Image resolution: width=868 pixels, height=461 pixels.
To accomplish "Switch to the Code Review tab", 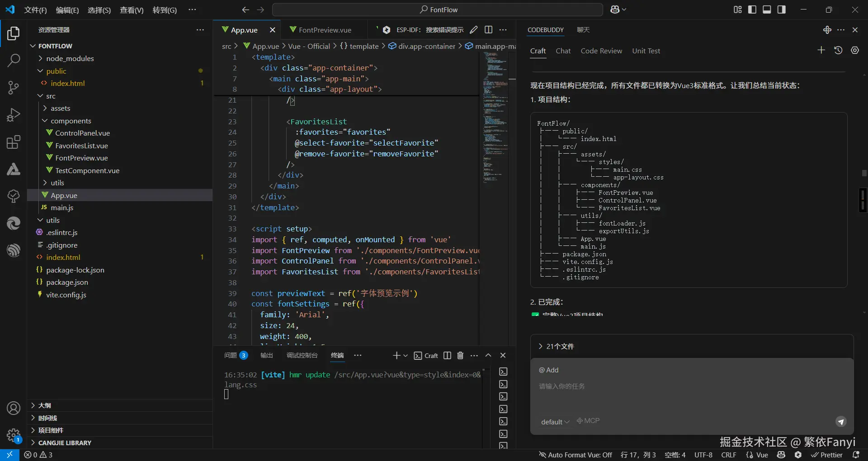I will point(601,51).
